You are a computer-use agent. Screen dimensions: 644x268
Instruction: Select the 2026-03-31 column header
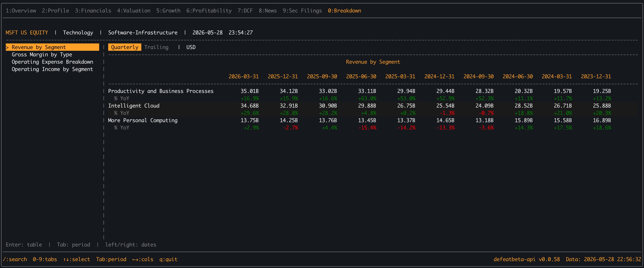[x=244, y=77]
